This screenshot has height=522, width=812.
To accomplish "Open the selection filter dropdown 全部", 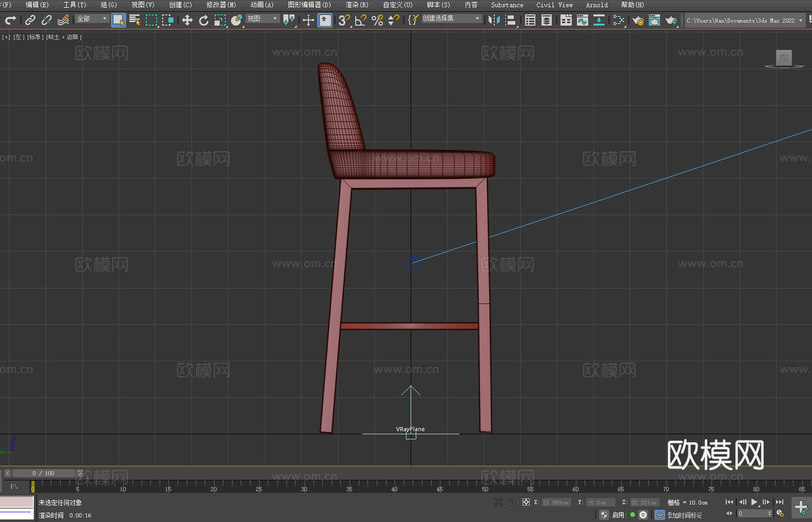I will 92,18.
